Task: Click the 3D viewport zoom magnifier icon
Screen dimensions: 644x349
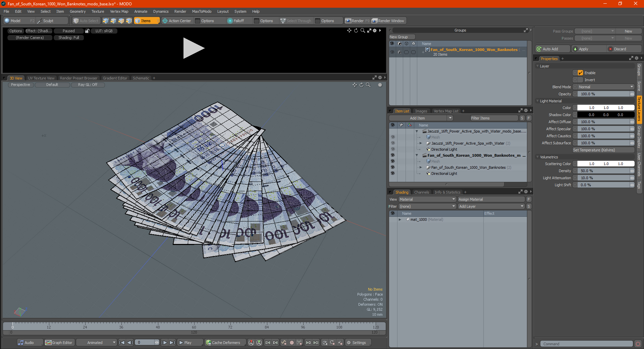Action: point(368,85)
